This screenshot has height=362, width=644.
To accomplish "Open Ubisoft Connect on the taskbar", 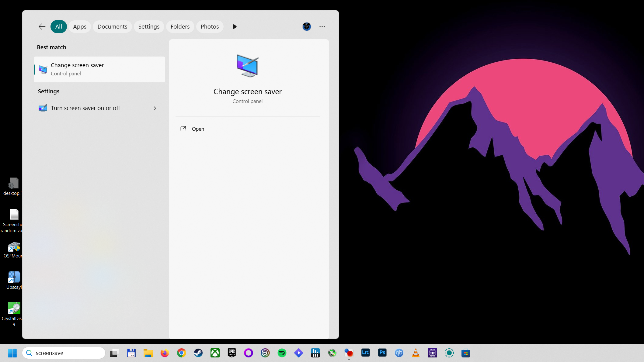I will (265, 353).
